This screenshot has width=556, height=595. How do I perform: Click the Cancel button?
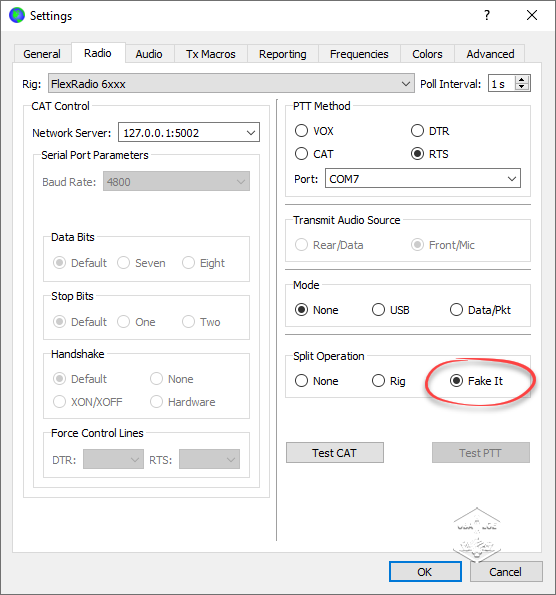pos(506,571)
